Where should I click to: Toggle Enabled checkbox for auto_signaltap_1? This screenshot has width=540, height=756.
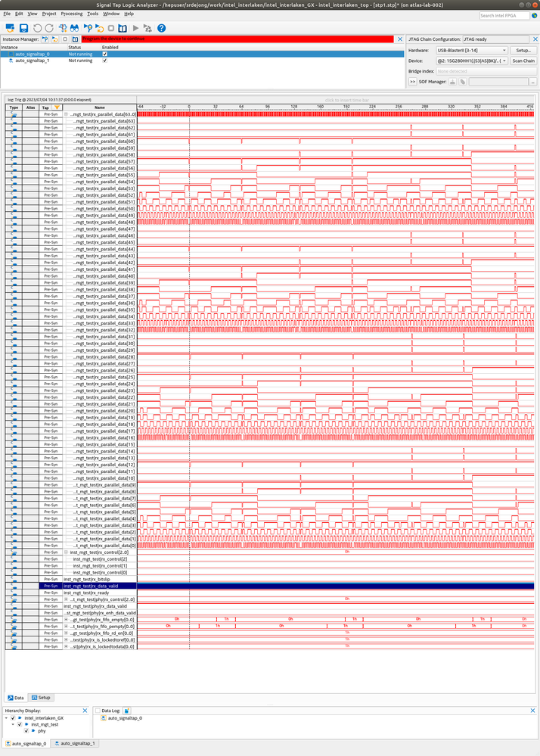click(105, 61)
